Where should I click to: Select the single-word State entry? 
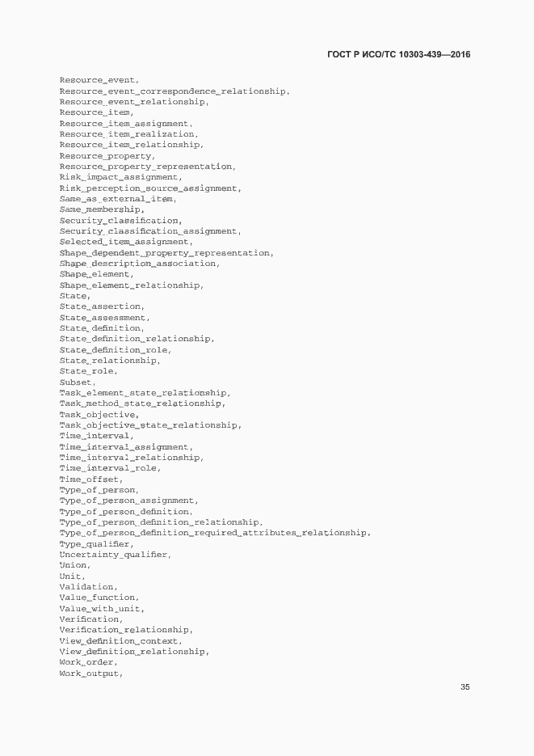(x=75, y=296)
